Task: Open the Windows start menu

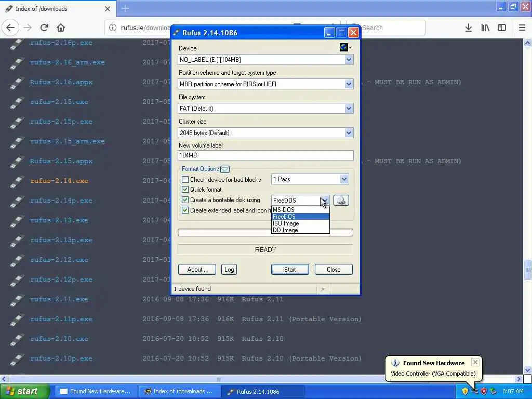Action: [24, 391]
